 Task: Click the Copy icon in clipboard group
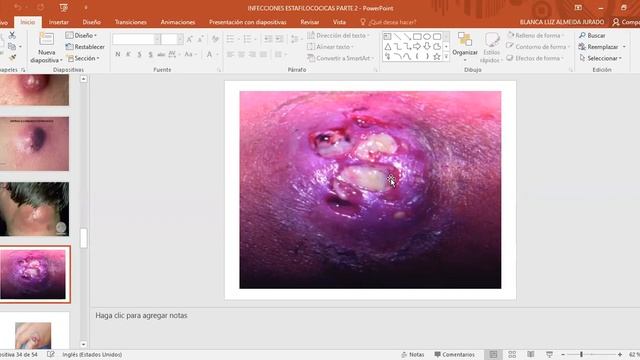click(12, 47)
